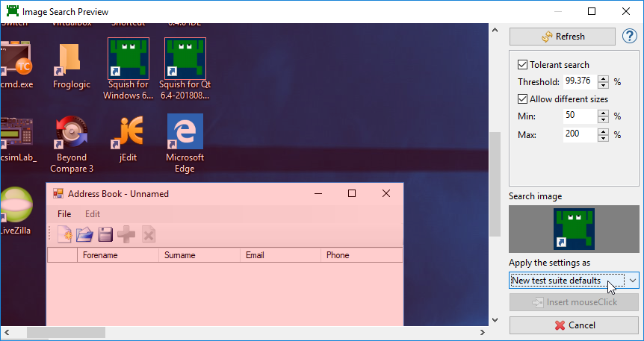Close the Address Book window
The width and height of the screenshot is (644, 341).
386,193
